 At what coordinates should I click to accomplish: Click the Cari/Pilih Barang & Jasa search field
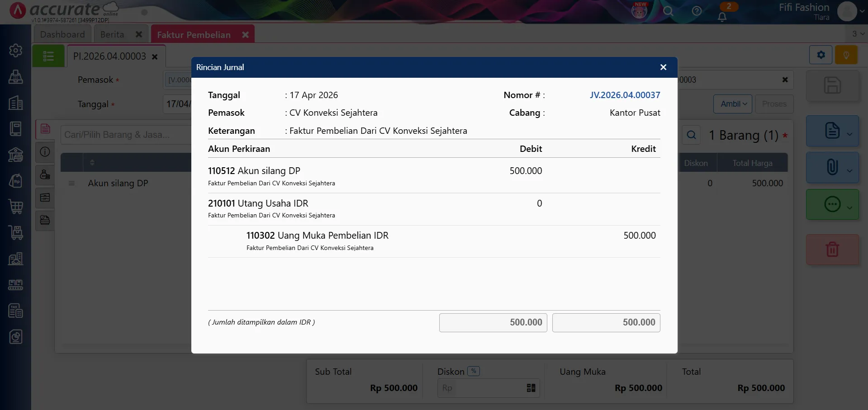click(x=126, y=135)
